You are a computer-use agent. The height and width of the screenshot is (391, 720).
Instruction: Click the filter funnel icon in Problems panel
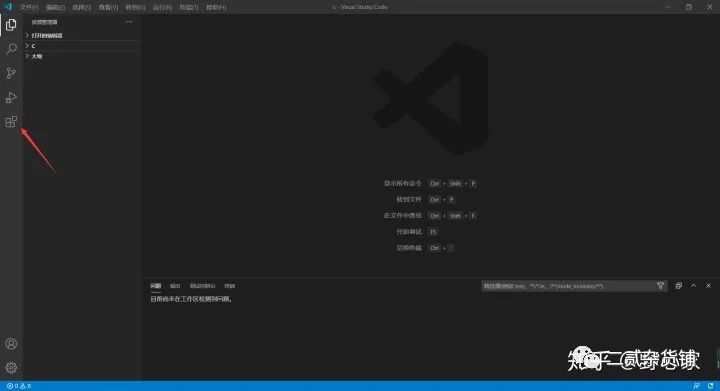(660, 285)
